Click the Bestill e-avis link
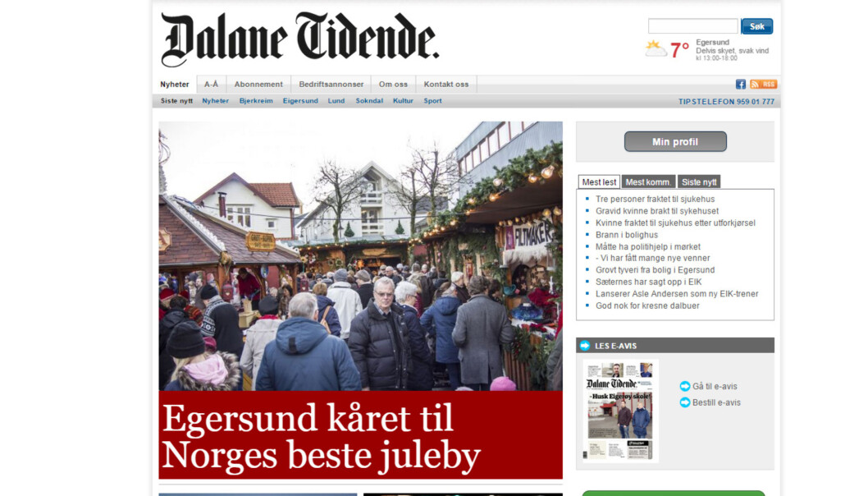Viewport: 868px width, 496px height. click(716, 402)
